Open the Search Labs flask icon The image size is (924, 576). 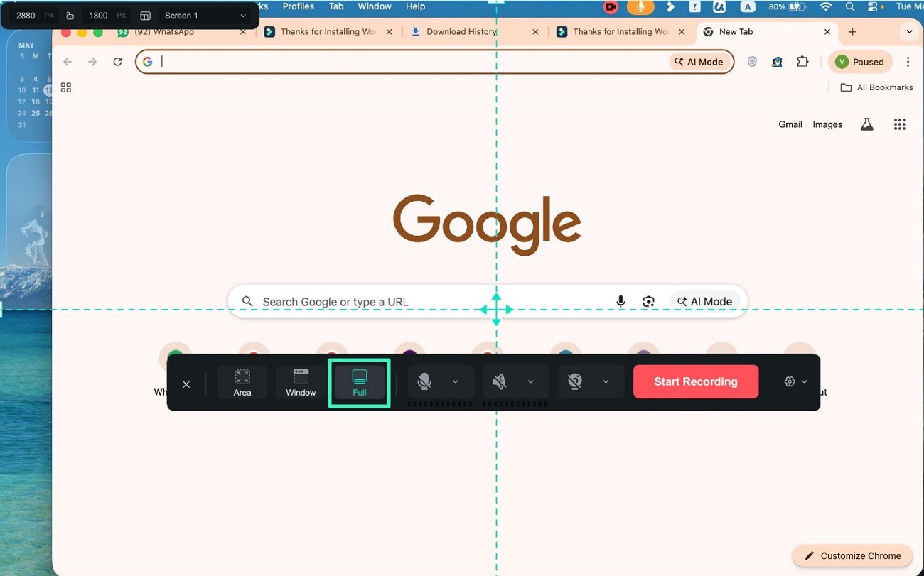click(x=866, y=124)
